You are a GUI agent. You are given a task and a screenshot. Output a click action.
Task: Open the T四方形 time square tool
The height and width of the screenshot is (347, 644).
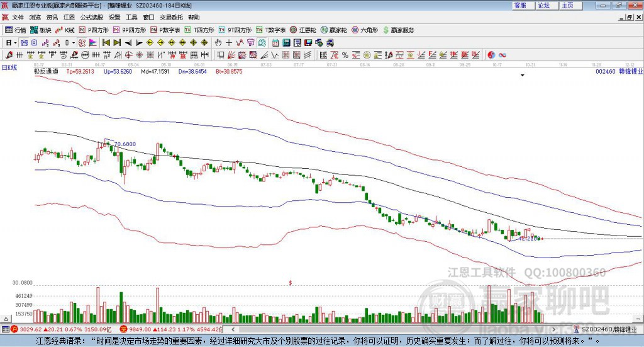click(199, 30)
